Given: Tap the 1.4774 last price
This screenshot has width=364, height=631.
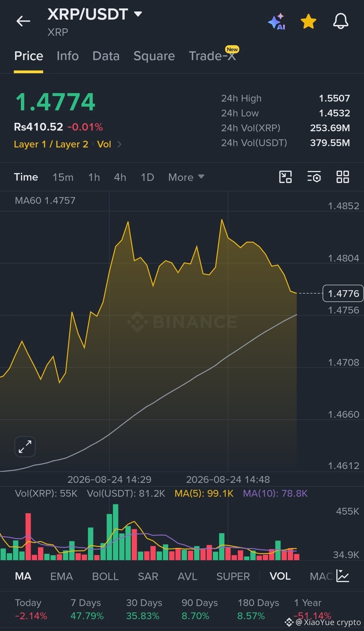Looking at the screenshot, I should point(56,102).
